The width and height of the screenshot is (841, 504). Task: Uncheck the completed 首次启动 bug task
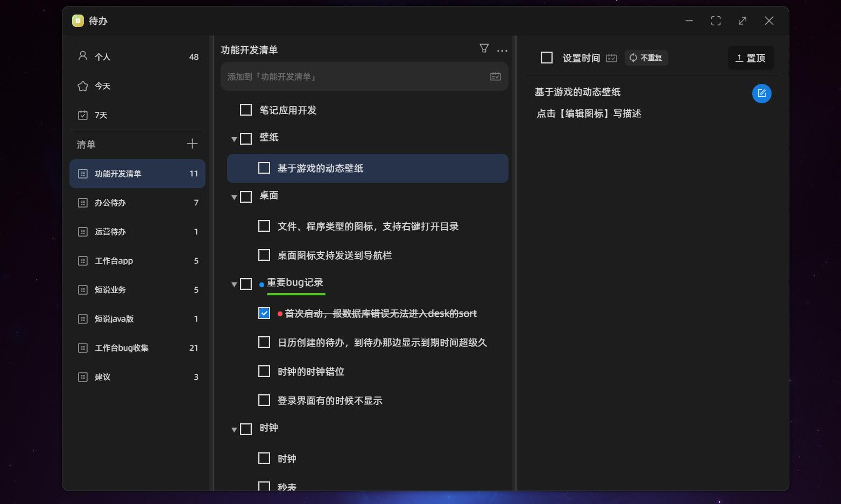coord(264,313)
